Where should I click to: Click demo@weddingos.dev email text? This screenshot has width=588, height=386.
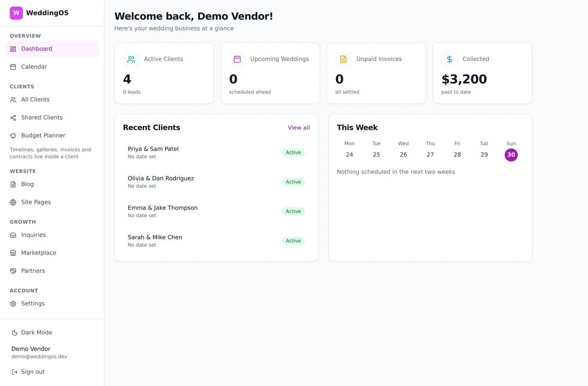[39, 357]
